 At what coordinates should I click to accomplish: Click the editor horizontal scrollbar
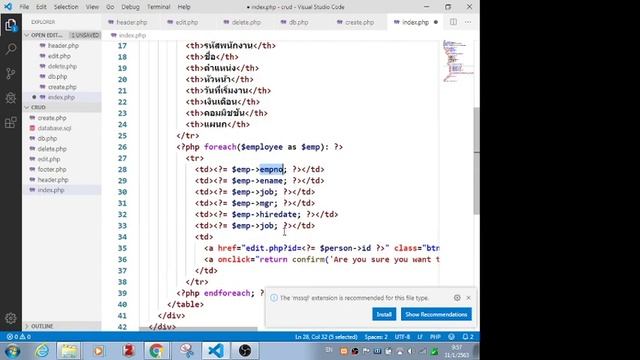198,329
